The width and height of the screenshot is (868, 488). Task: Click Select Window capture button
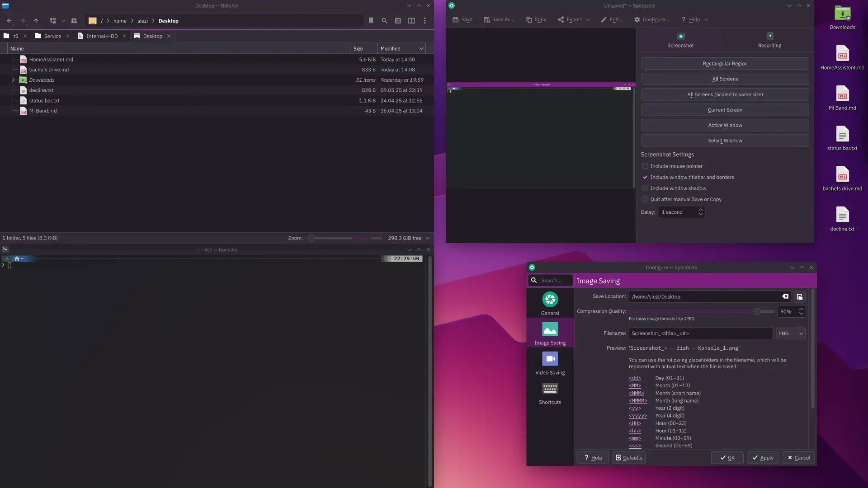pos(725,141)
